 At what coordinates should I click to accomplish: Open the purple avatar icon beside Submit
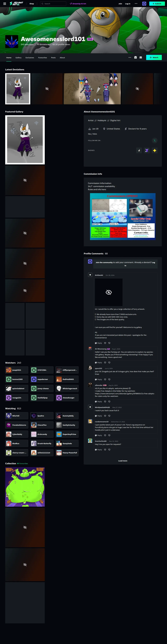pos(144,4)
